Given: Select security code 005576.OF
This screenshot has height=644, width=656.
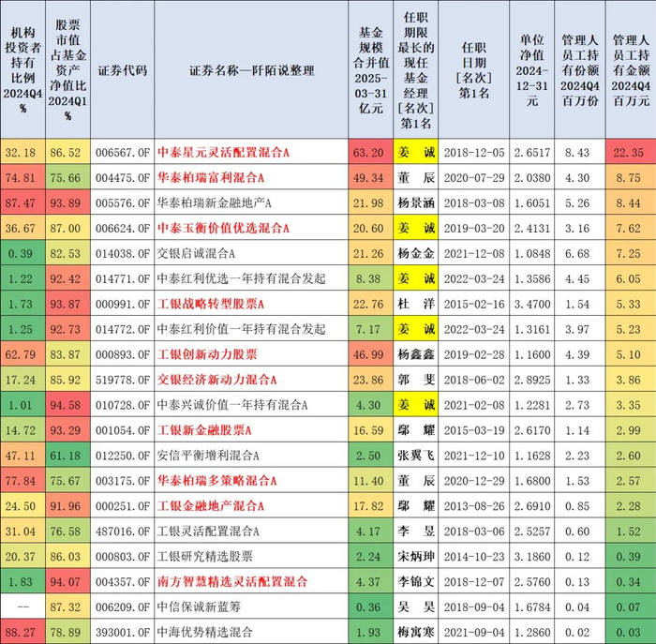Looking at the screenshot, I should pyautogui.click(x=122, y=203).
